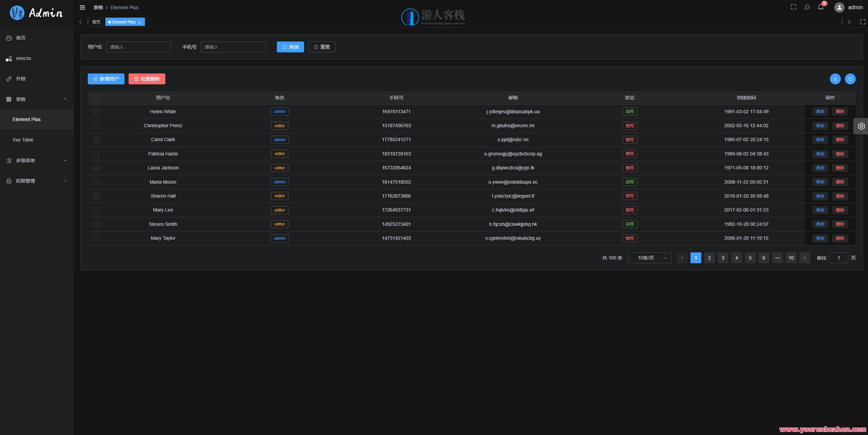Check the row checkbox for Mary Taylor

click(x=96, y=238)
